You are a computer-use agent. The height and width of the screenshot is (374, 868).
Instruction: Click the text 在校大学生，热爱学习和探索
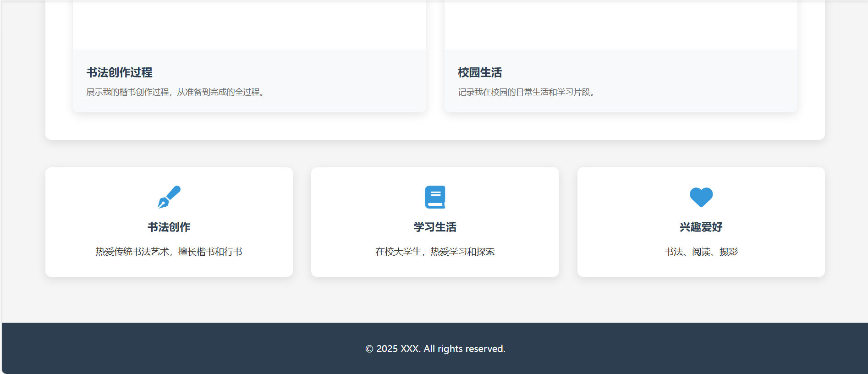pyautogui.click(x=434, y=252)
